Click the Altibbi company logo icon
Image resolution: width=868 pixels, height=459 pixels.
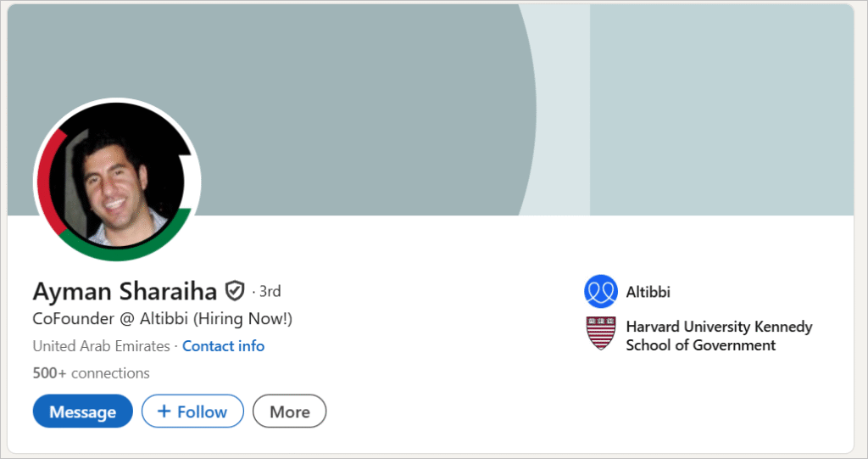599,291
